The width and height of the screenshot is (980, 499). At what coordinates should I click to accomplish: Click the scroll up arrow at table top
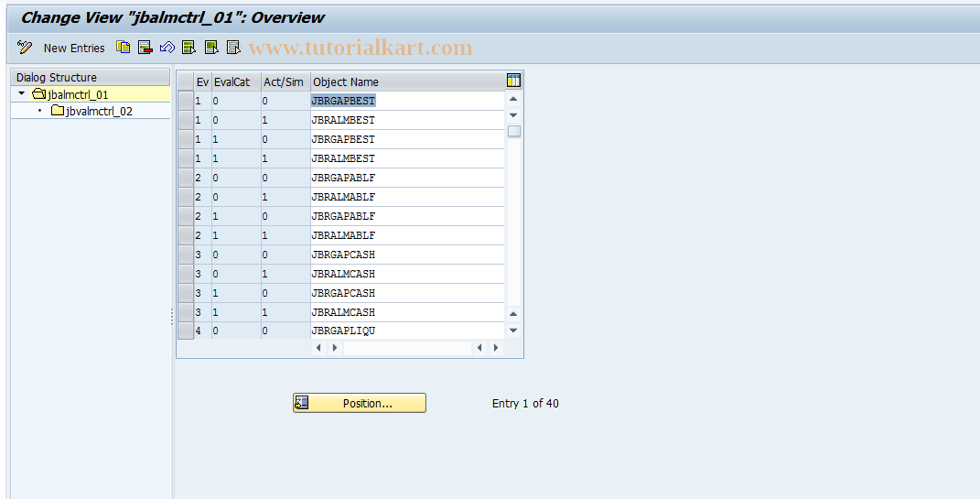tap(513, 100)
